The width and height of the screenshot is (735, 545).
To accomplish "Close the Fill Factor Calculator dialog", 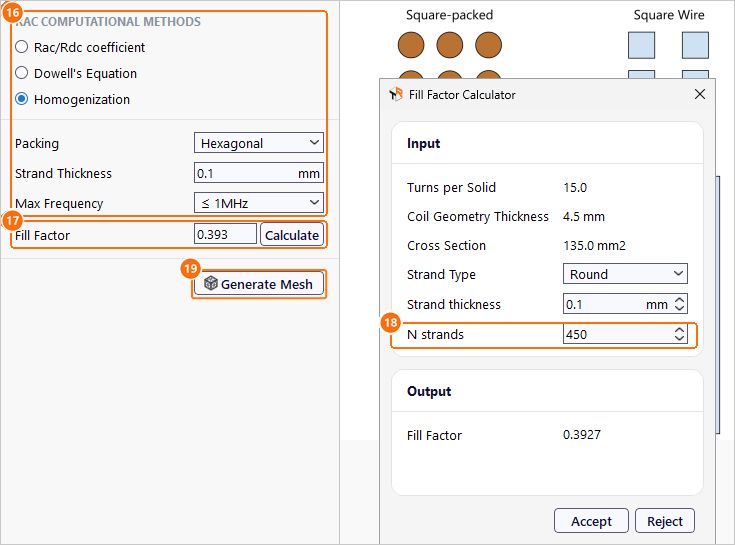I will [x=699, y=94].
